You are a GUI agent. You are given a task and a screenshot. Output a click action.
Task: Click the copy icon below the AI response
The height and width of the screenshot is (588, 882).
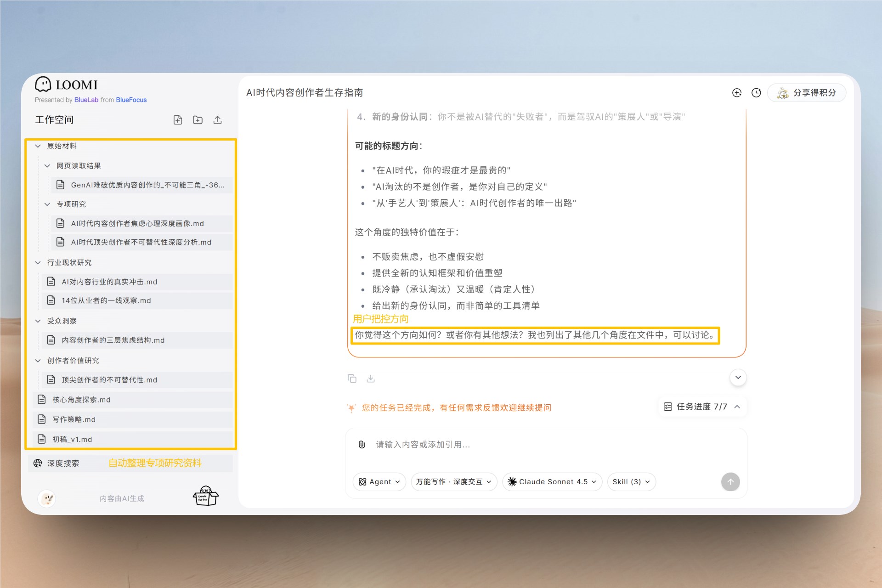coord(352,378)
